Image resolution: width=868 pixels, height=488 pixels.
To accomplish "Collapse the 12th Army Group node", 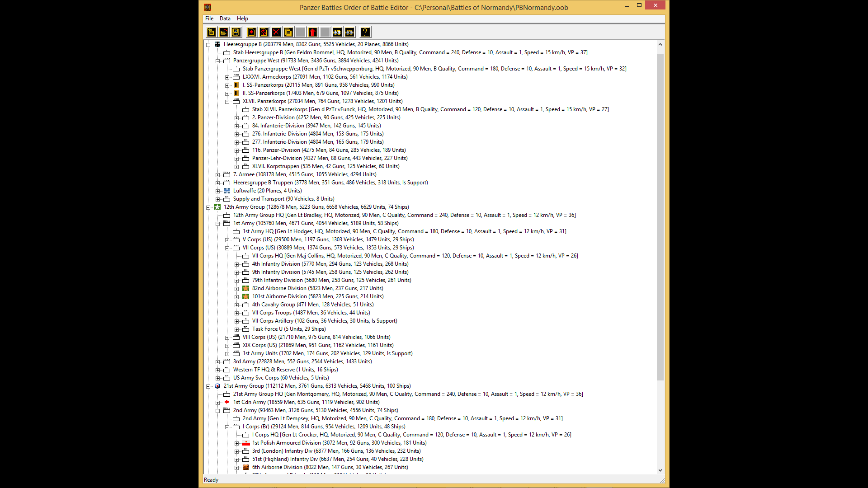I will tap(208, 207).
